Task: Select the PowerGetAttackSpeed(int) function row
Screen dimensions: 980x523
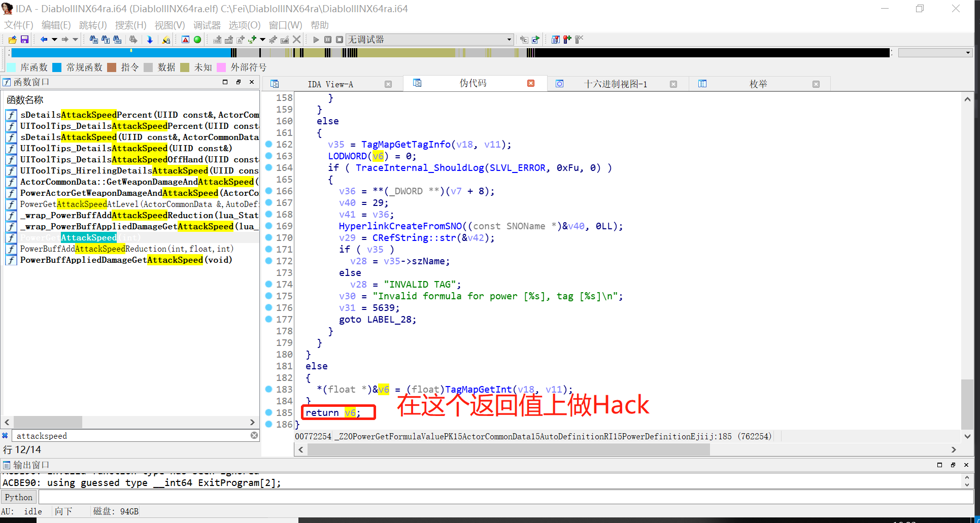Action: [132, 237]
